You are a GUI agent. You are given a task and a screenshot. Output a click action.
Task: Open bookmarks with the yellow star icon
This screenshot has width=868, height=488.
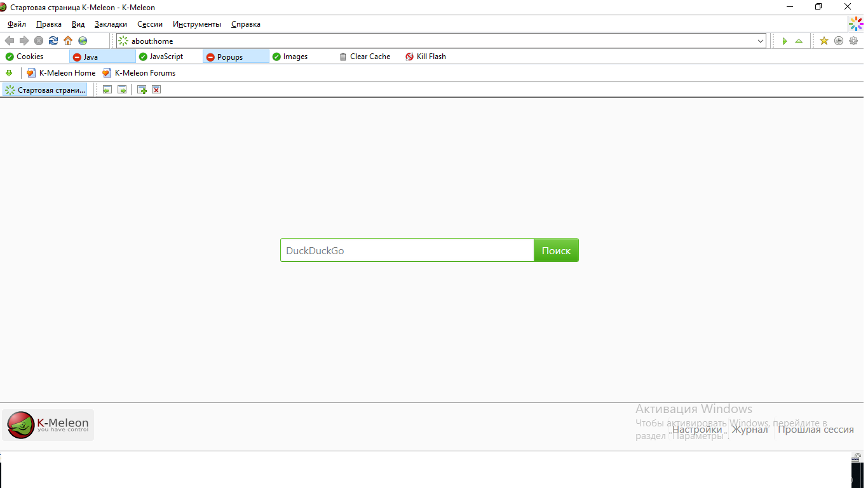tap(824, 41)
